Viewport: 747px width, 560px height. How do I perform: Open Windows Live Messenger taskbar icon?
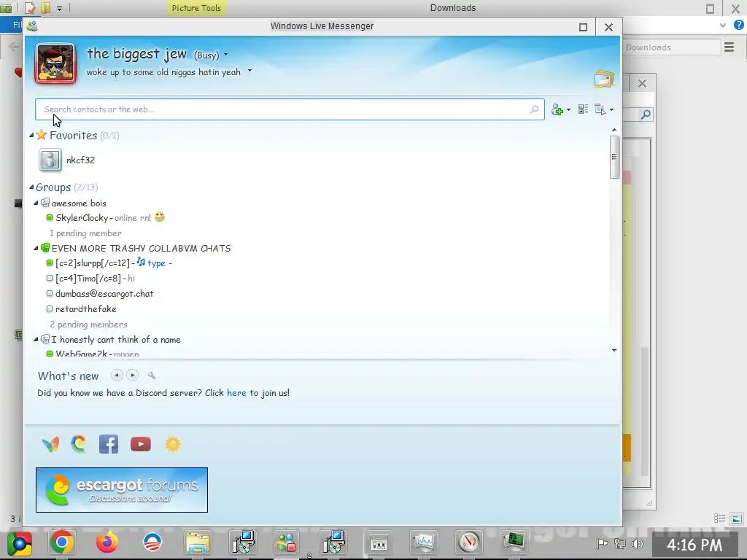(286, 542)
